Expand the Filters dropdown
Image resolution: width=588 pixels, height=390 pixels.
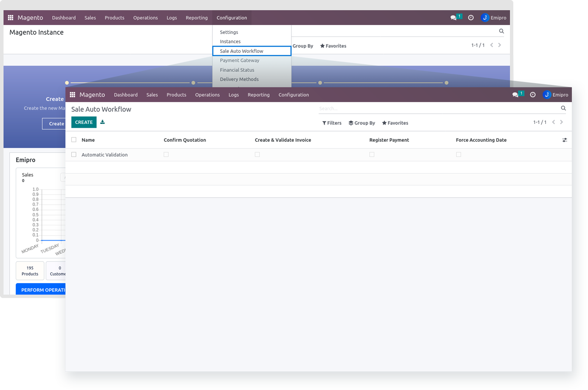[x=332, y=123]
